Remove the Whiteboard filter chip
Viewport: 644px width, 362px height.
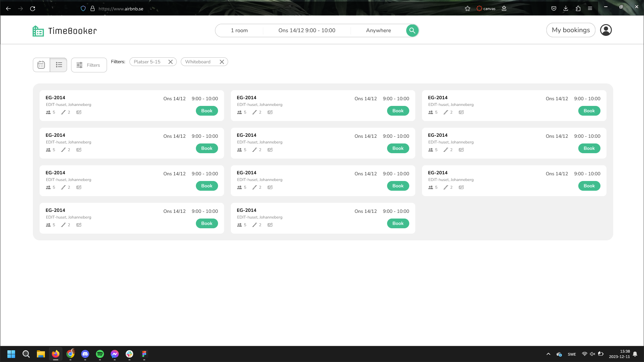pyautogui.click(x=222, y=62)
